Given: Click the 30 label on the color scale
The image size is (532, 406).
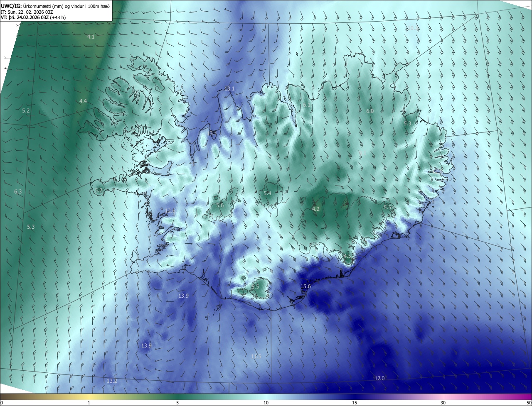Looking at the screenshot, I should 443,403.
